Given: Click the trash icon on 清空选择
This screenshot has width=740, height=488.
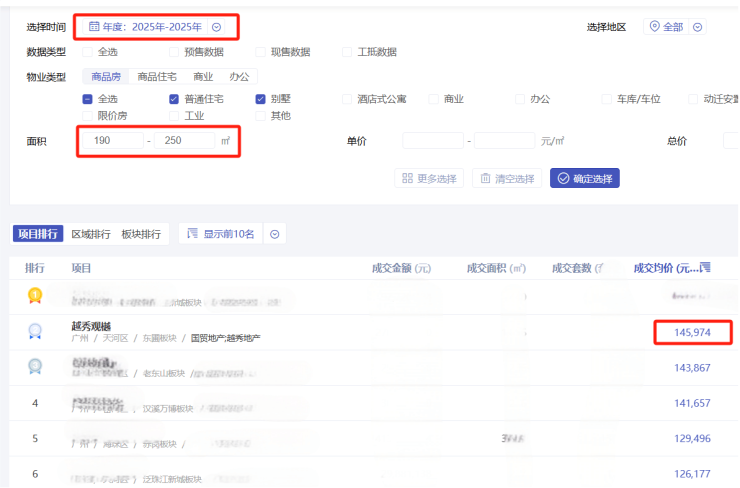Looking at the screenshot, I should tap(485, 178).
